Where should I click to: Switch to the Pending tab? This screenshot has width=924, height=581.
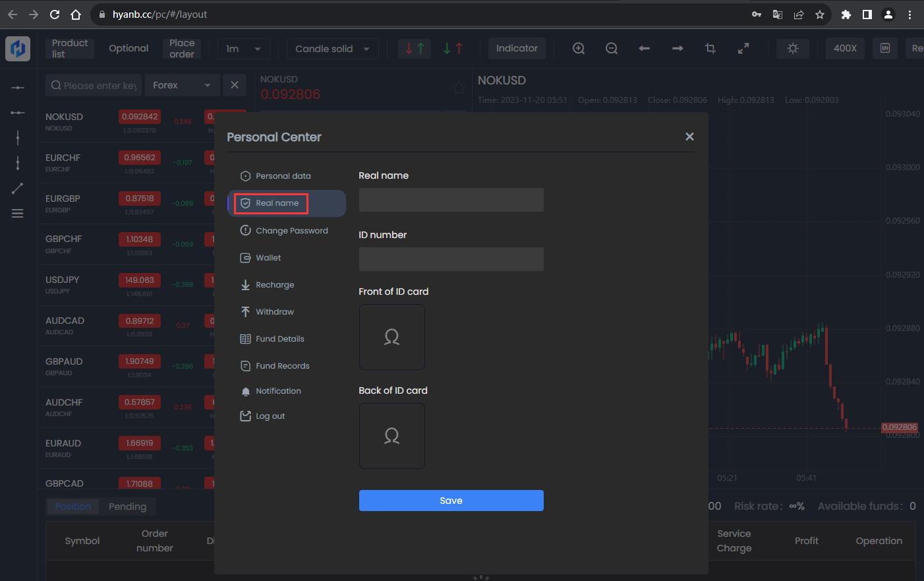click(127, 506)
